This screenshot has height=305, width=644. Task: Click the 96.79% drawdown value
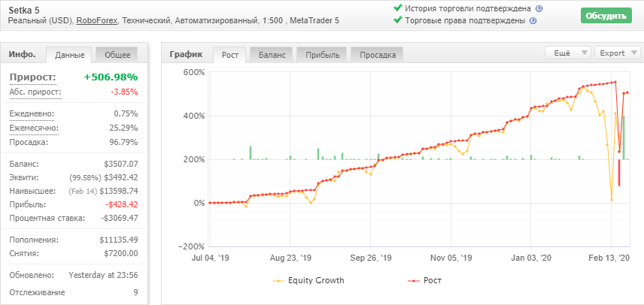click(x=124, y=142)
